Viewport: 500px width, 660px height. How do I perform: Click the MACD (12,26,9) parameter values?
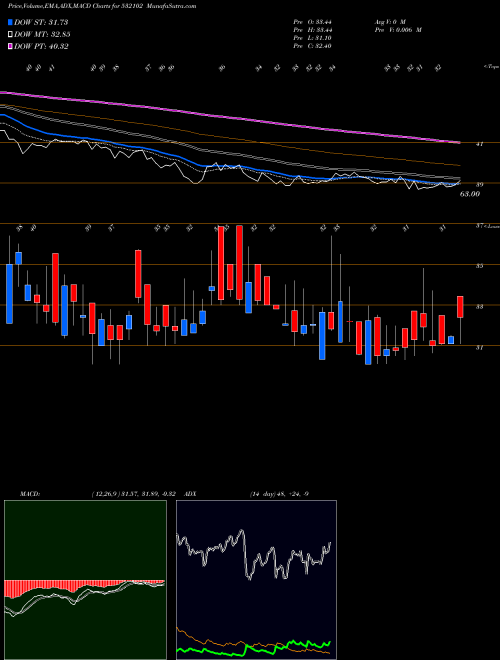(136, 493)
